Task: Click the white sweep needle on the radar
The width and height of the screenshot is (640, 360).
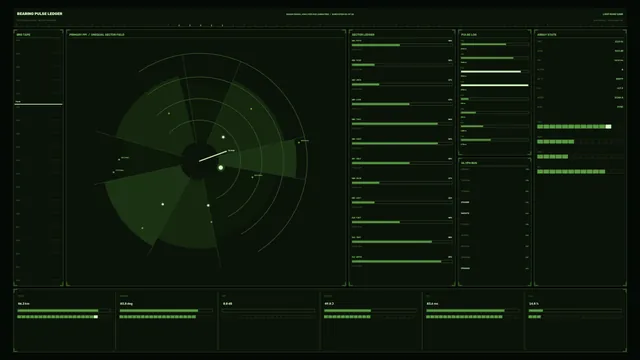Action: point(213,156)
